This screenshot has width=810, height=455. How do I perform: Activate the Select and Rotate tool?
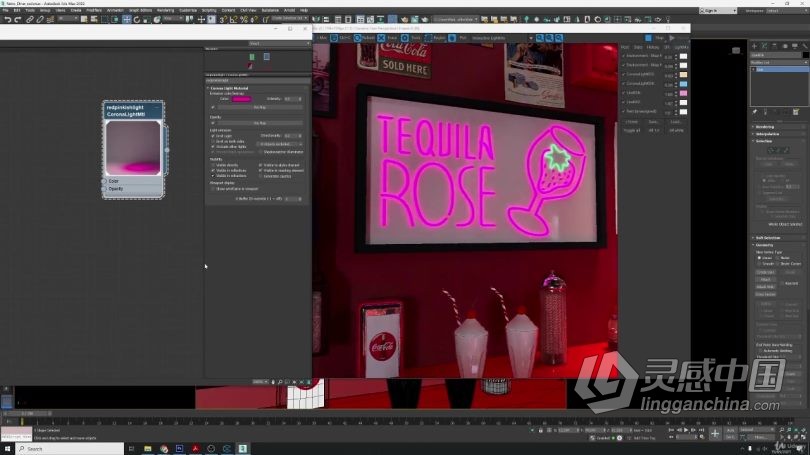(137, 20)
